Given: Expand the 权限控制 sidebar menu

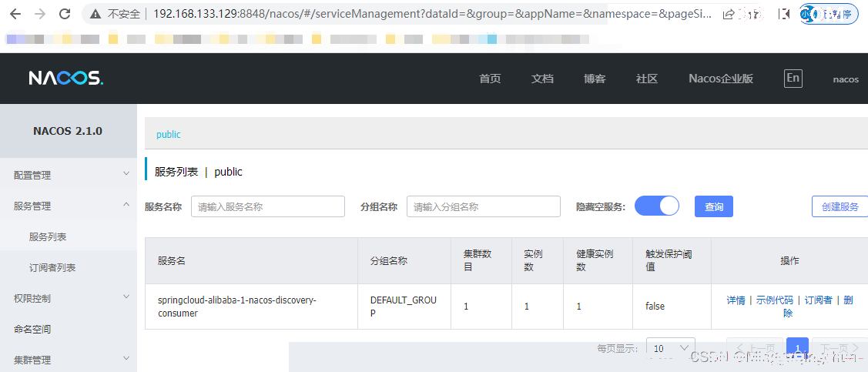Looking at the screenshot, I should point(69,298).
